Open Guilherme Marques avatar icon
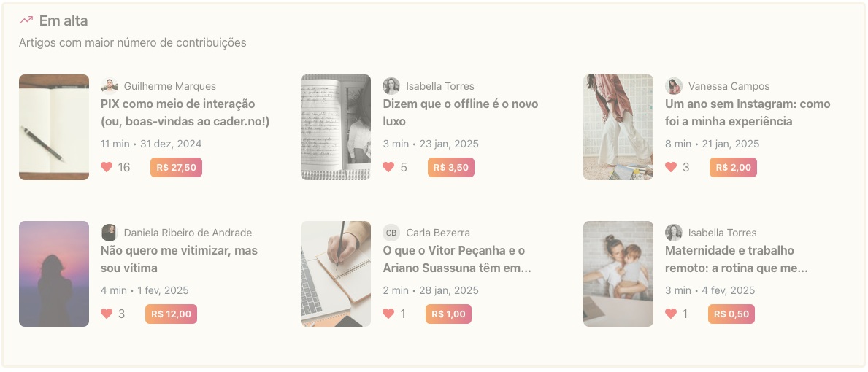Screen dimensions: 868x372 (x=110, y=86)
